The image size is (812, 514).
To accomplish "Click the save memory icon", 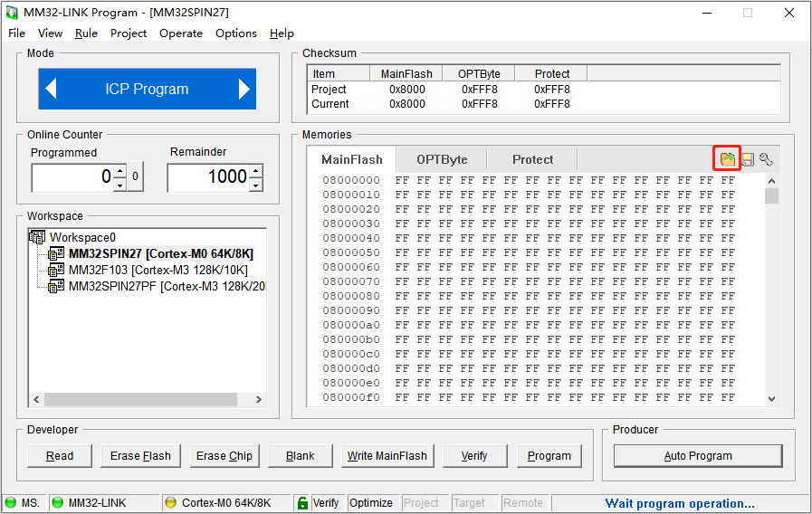I will point(747,159).
